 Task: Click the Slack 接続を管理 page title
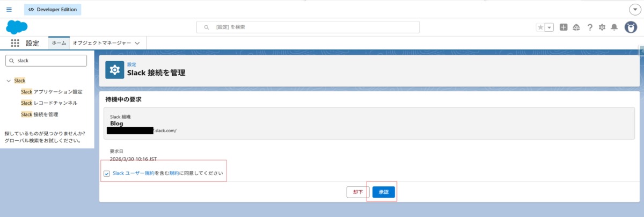click(x=156, y=73)
